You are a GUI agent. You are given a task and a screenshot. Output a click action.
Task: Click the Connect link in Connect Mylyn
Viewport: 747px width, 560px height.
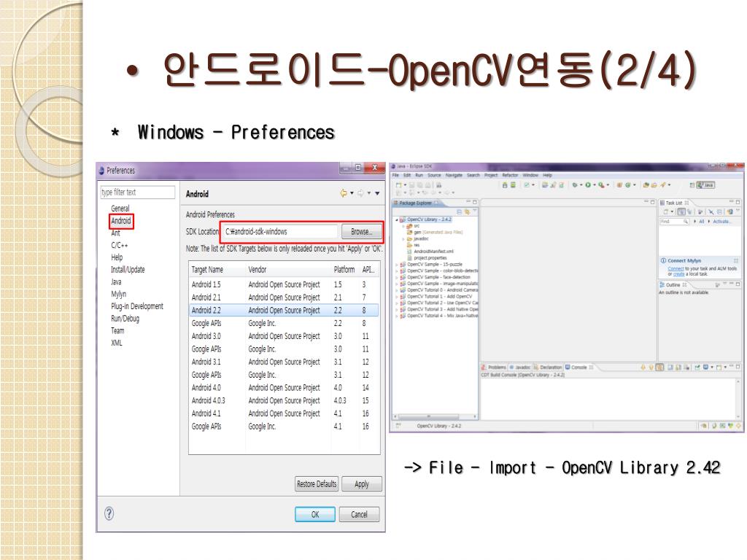pyautogui.click(x=676, y=268)
